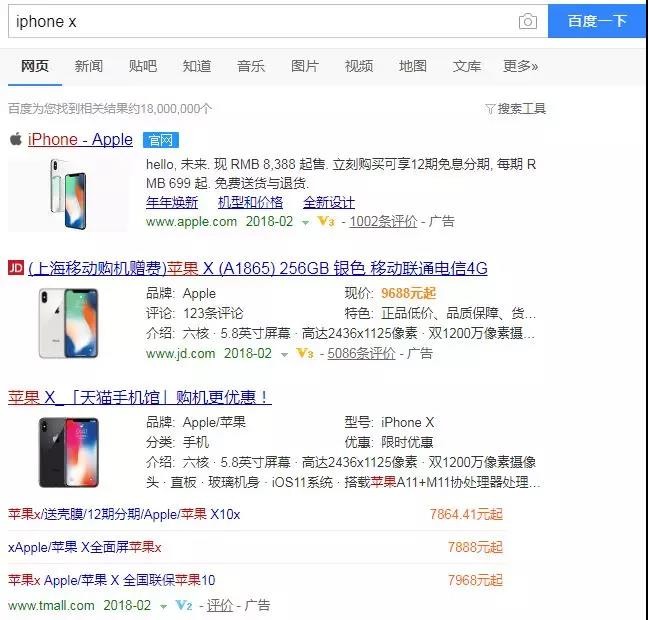Switch to the 新闻 tab

pos(88,66)
